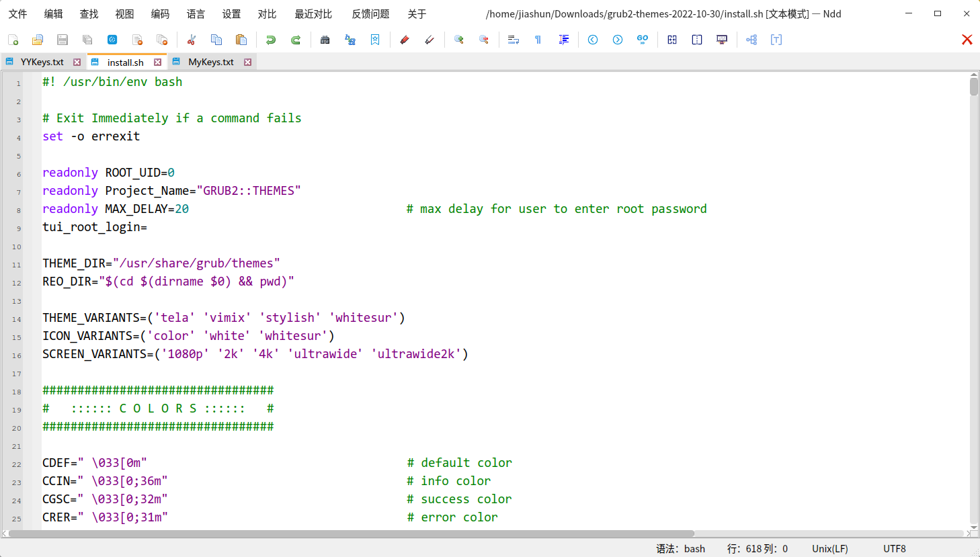Image resolution: width=980 pixels, height=557 pixels.
Task: Click the red X toolbar button
Action: 967,40
